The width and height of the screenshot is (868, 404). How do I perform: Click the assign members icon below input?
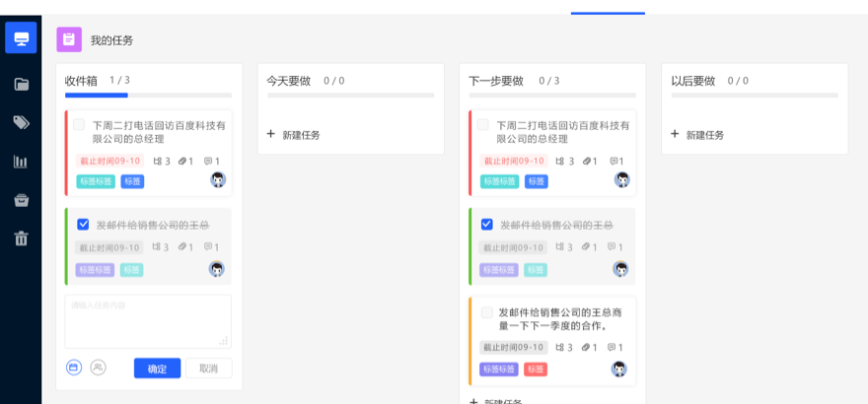coord(98,367)
